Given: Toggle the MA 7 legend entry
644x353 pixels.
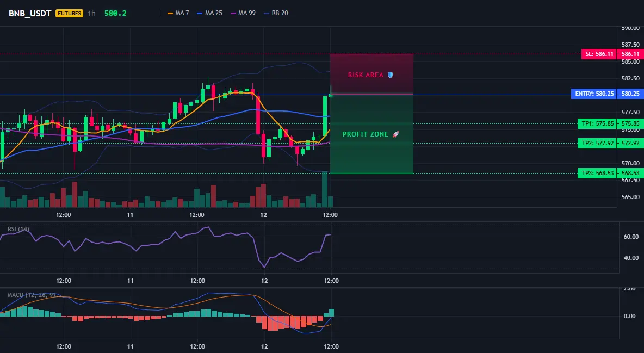Looking at the screenshot, I should (x=178, y=13).
